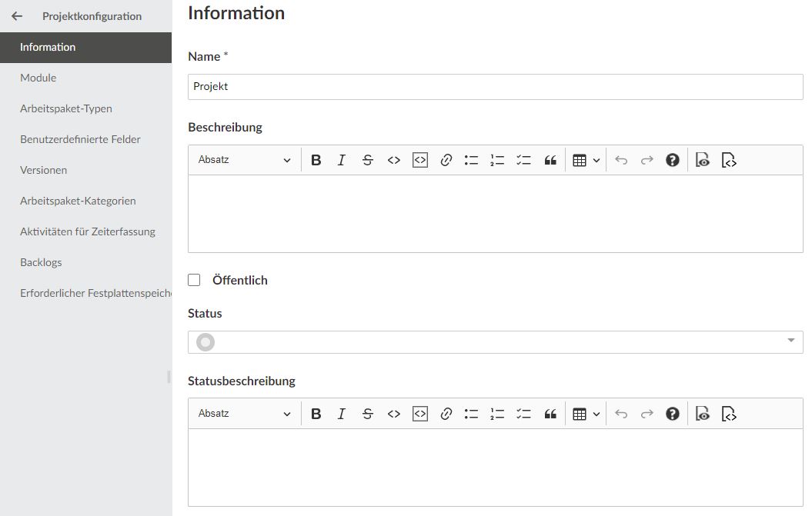Open Benutzerdefinierte Felder page

pos(80,139)
